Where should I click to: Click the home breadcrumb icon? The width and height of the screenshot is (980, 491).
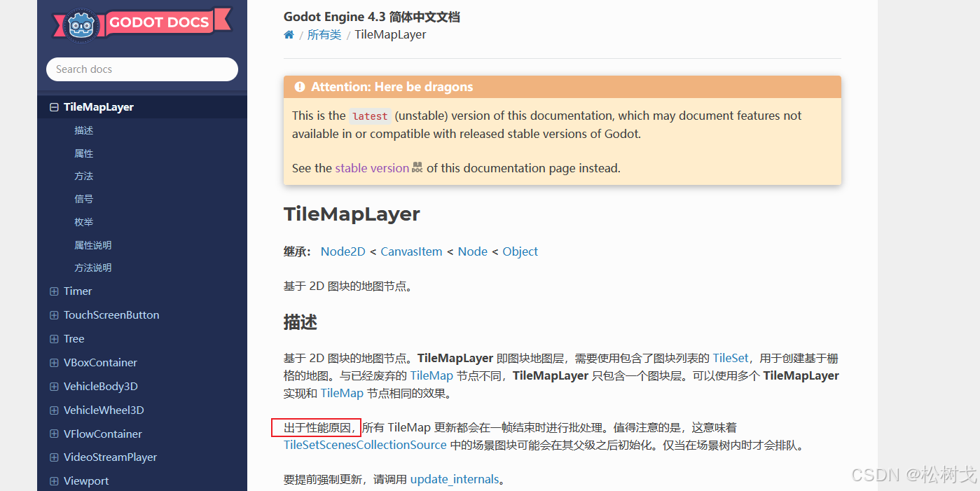point(289,35)
